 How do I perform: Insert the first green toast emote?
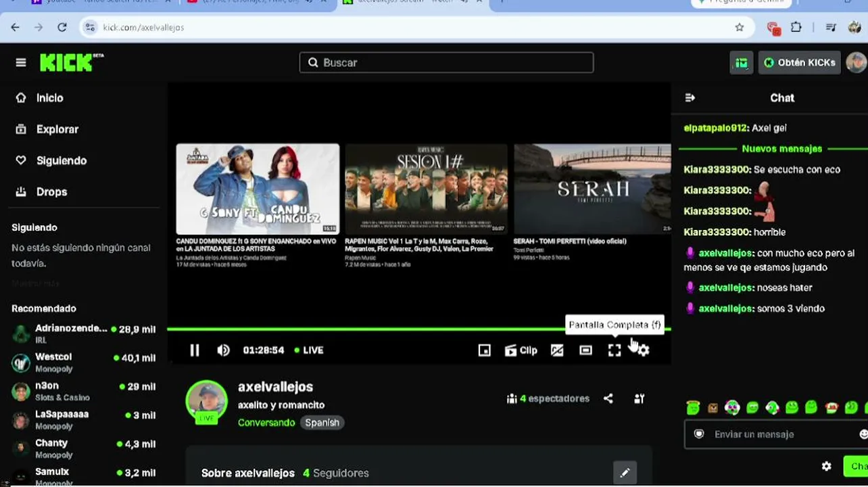tap(693, 407)
